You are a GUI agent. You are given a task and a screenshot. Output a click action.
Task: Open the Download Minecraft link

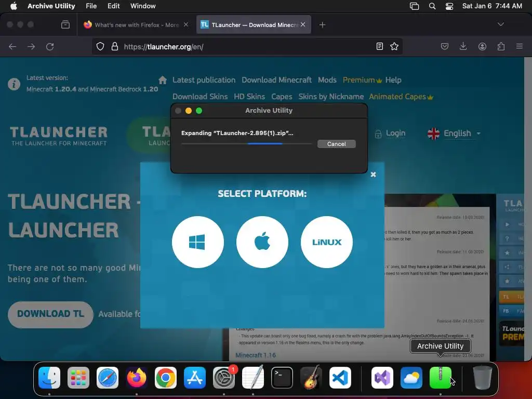tap(276, 80)
